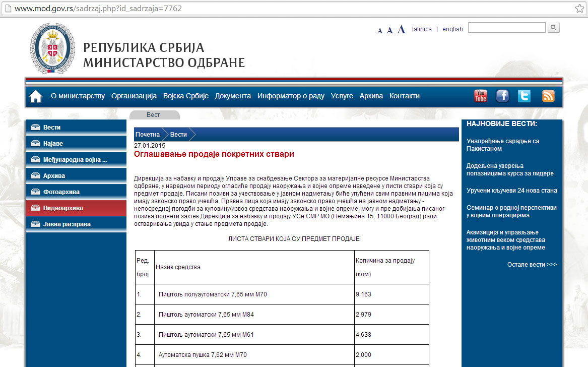Click Остале вести >>> link
The width and height of the screenshot is (588, 367).
click(x=532, y=265)
